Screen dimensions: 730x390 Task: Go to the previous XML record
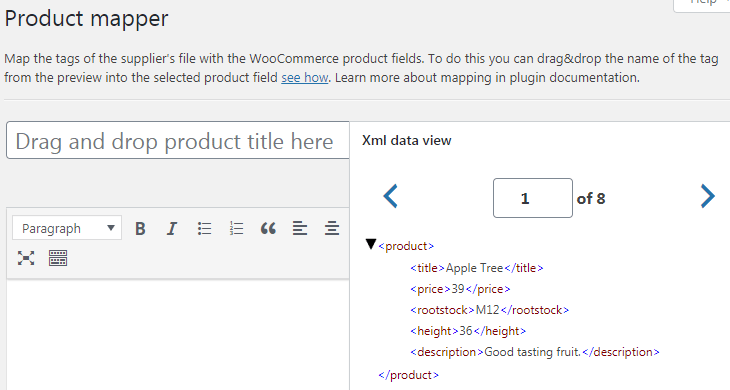[391, 196]
